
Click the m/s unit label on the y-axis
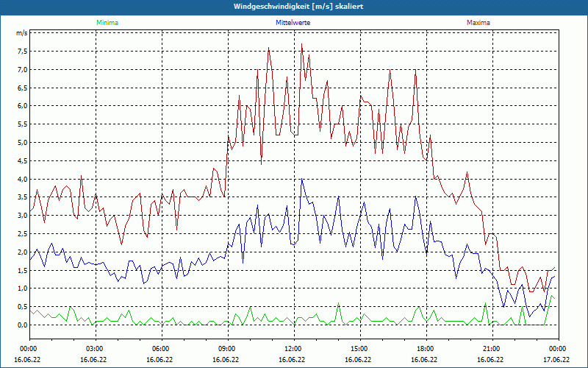[x=21, y=33]
